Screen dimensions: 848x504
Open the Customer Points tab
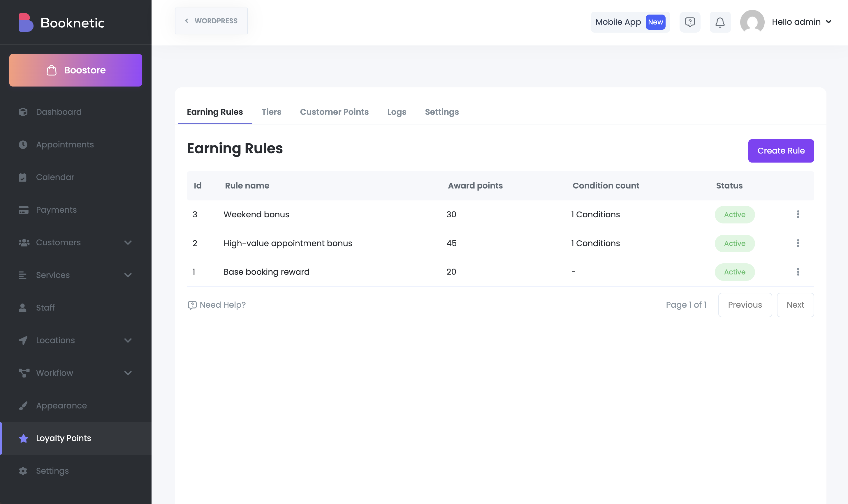click(334, 112)
